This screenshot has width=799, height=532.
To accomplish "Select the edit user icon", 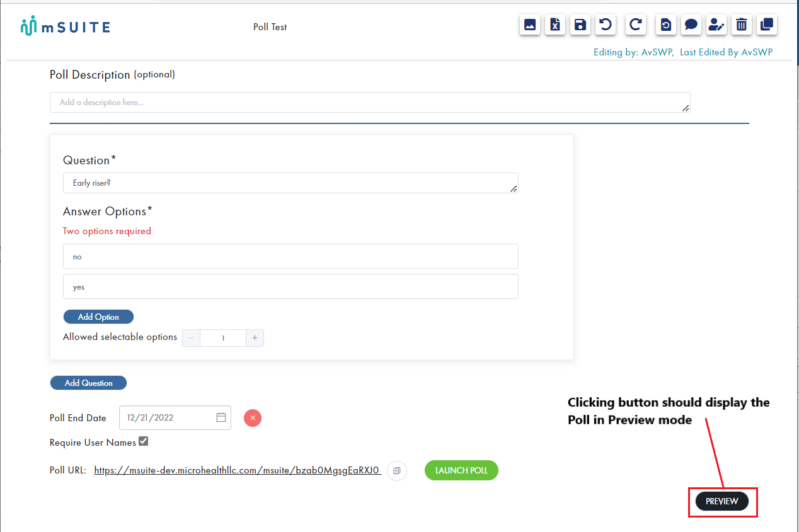I will coord(716,25).
